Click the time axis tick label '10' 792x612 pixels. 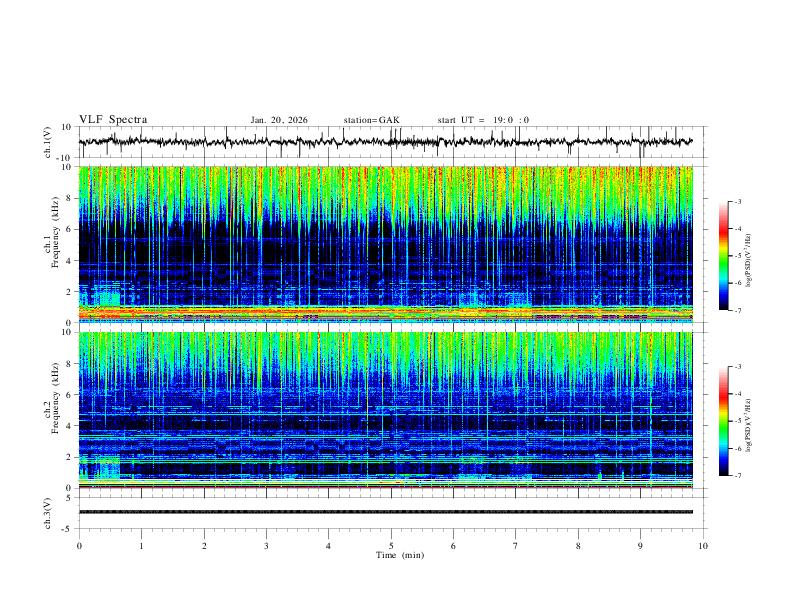point(703,546)
